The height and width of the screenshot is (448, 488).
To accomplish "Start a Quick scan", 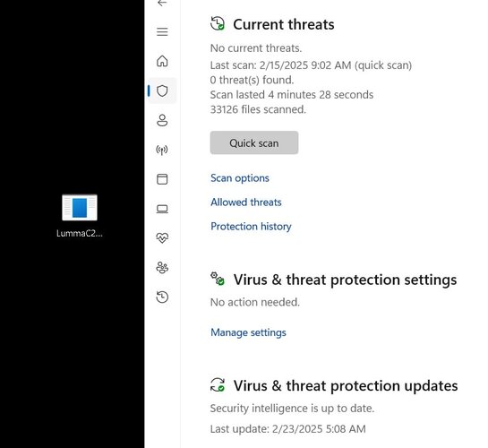I will 254,142.
